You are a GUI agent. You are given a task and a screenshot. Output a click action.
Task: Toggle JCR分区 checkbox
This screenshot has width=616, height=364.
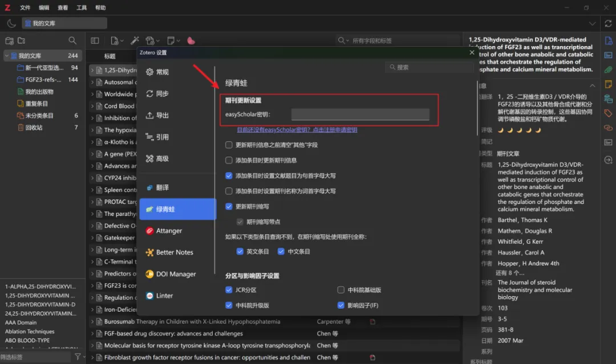[x=229, y=290]
